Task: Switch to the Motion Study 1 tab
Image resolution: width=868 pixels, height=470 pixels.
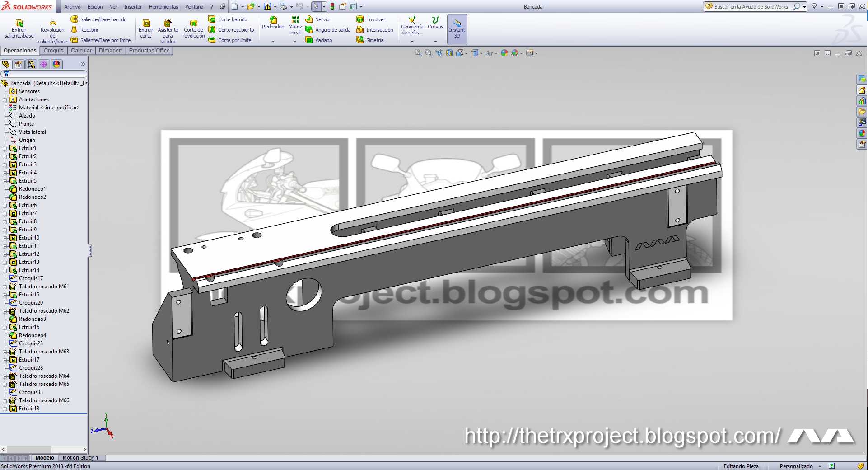Action: (x=80, y=458)
